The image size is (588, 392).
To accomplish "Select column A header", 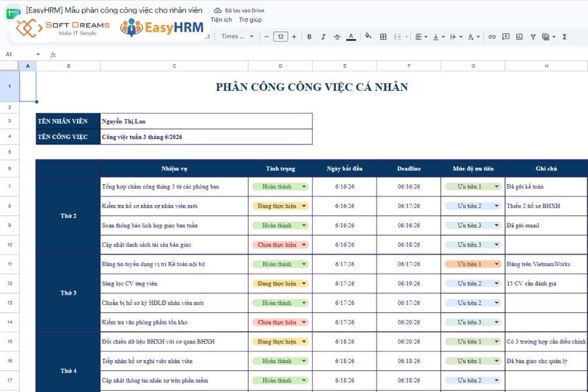I will tap(27, 66).
